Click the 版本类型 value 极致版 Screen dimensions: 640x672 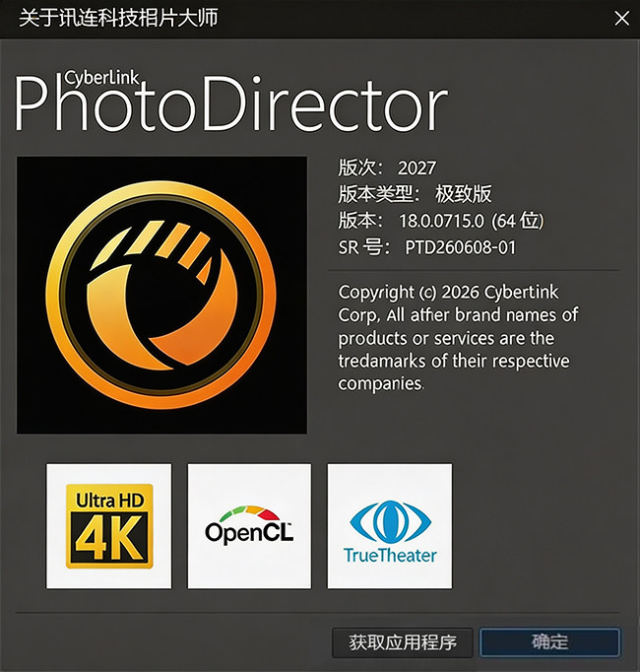pyautogui.click(x=464, y=194)
